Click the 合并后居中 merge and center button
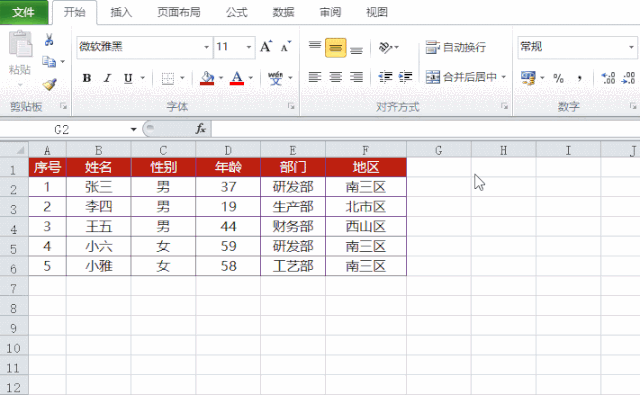 point(461,77)
